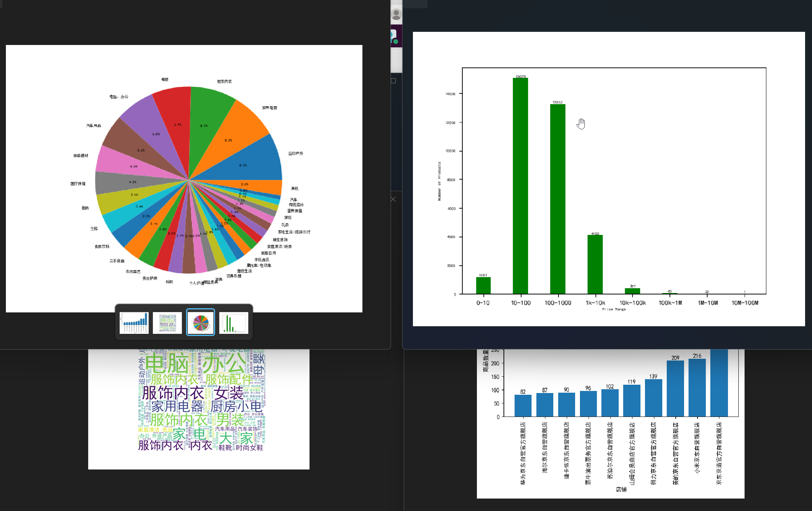Click the 1k-10k axis label
812x511 pixels.
pyautogui.click(x=595, y=303)
